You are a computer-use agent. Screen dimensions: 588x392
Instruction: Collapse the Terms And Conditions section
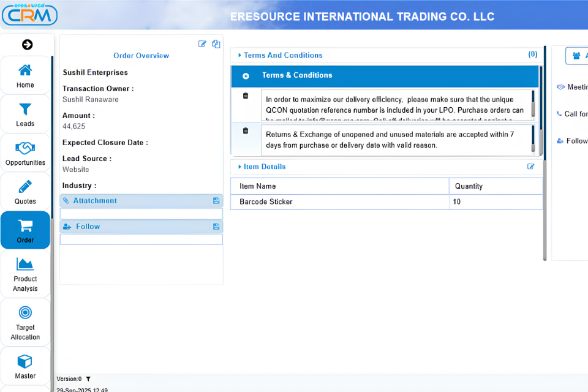tap(239, 55)
